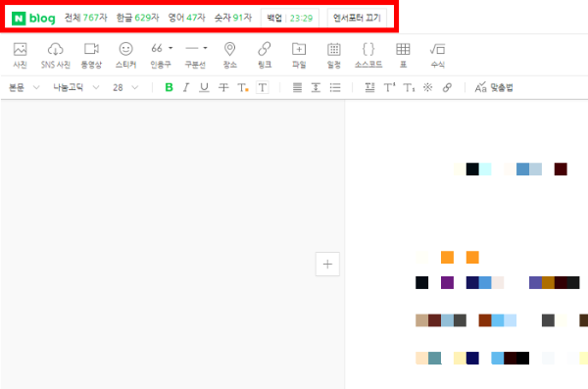Image resolution: width=588 pixels, height=389 pixels.
Task: Run the 맞춤법 spell checker
Action: coord(494,87)
